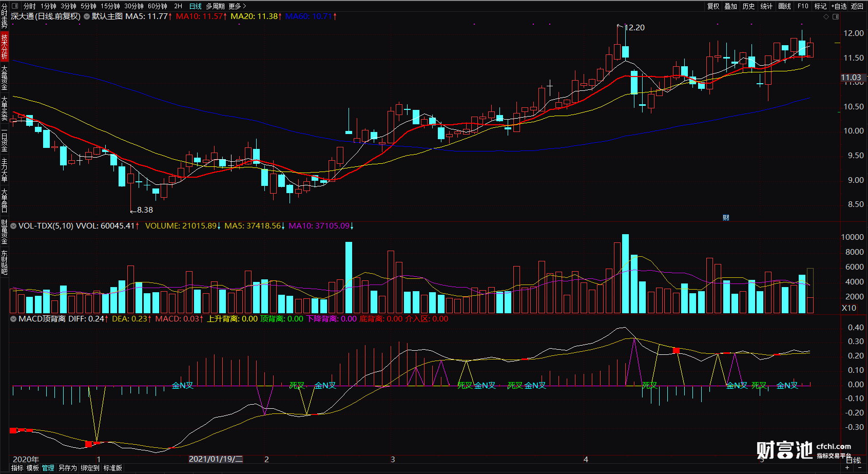Click the MA10: 11.57 indicator value
The width and height of the screenshot is (868, 474).
(201, 16)
